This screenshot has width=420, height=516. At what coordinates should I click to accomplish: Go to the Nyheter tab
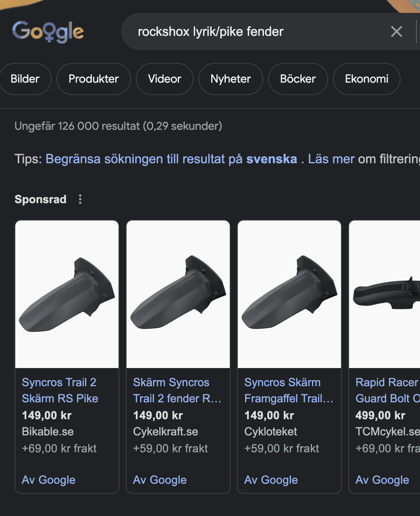coord(231,79)
